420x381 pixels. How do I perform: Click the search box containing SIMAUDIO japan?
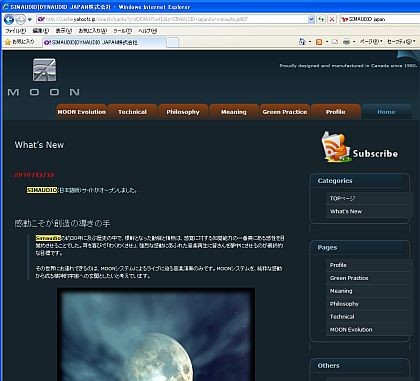[x=379, y=19]
